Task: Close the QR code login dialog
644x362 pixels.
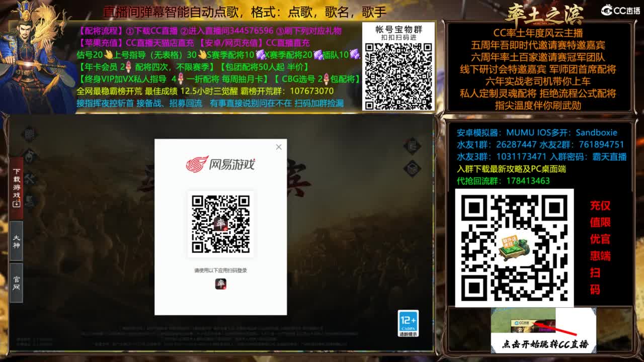Action: 278,147
